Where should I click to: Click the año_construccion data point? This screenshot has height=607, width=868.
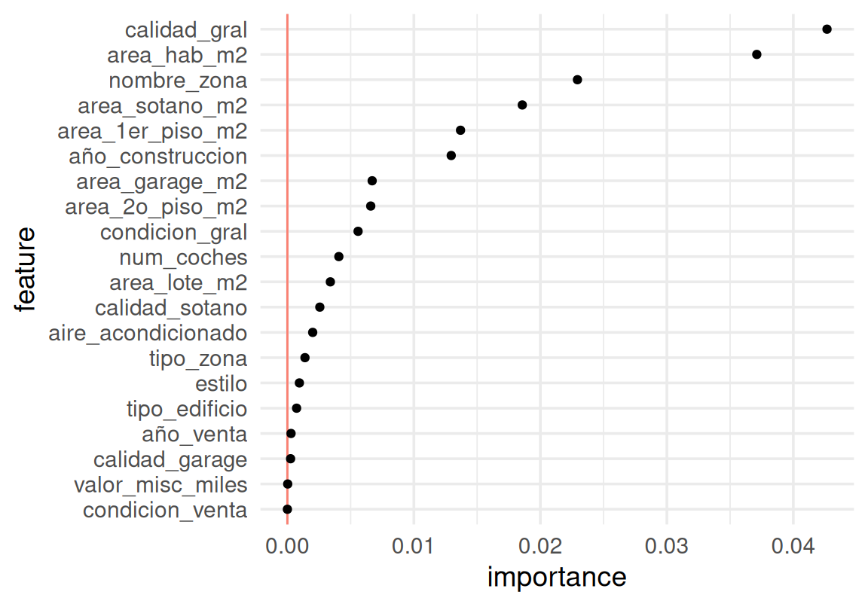click(x=451, y=156)
